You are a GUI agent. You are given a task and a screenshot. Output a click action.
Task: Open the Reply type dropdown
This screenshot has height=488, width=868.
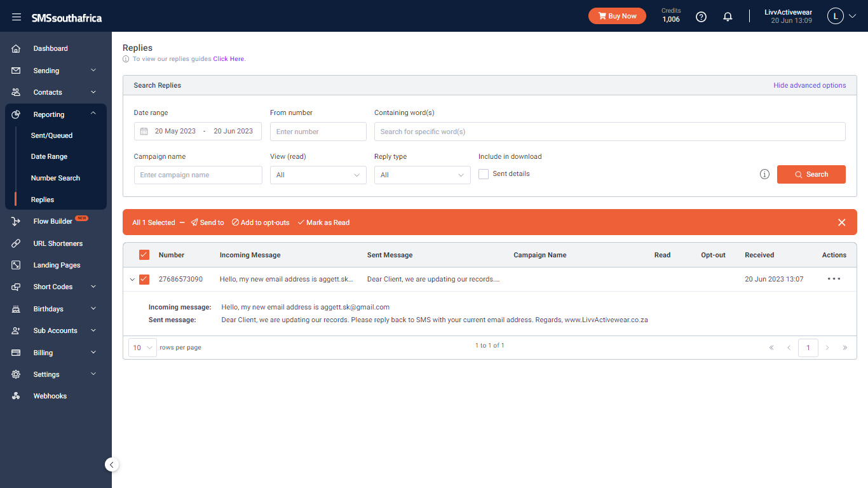423,175
